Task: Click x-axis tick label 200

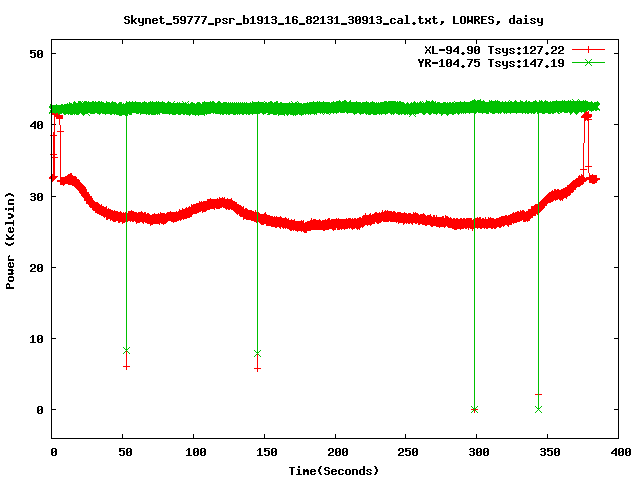Action: point(338,452)
